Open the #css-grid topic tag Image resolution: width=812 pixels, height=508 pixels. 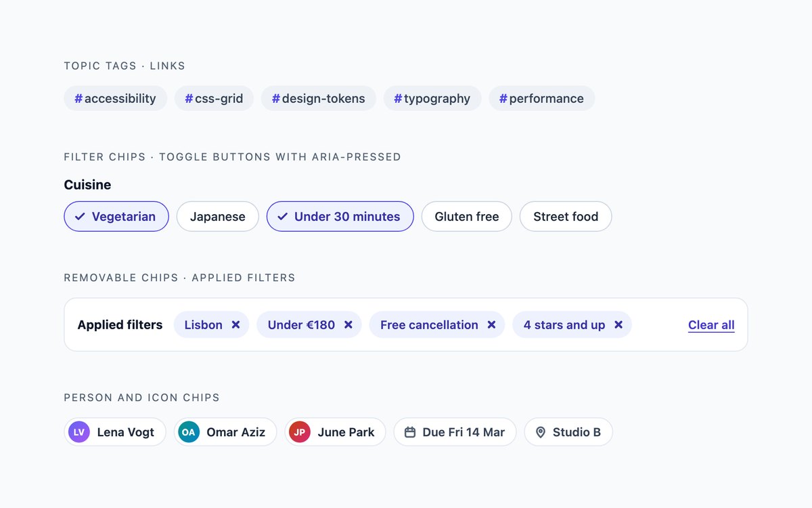[214, 98]
